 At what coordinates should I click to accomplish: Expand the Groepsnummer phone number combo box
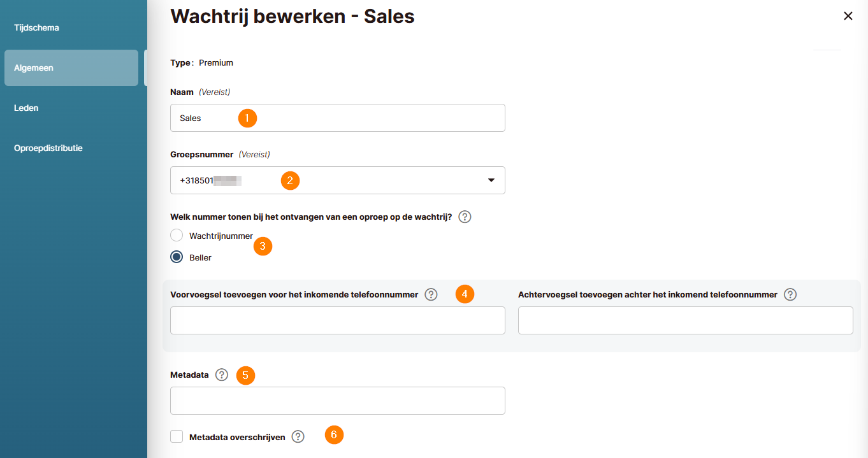point(337,180)
